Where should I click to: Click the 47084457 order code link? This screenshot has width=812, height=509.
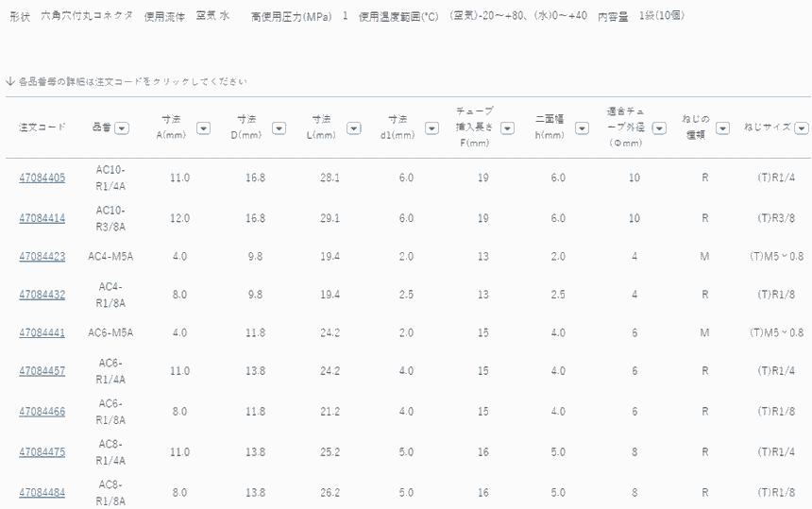coord(42,371)
